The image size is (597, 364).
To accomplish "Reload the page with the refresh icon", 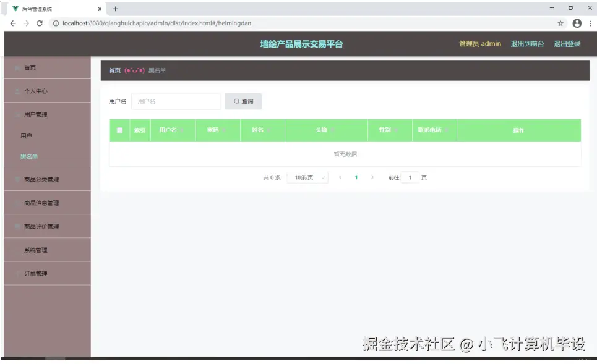I will tap(40, 23).
